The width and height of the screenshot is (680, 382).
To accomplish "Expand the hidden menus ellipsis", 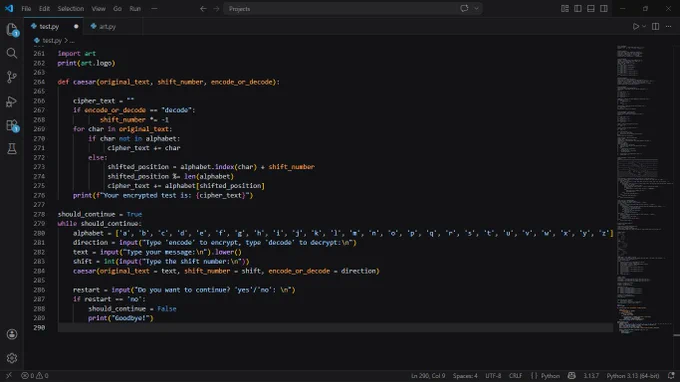I will point(154,9).
